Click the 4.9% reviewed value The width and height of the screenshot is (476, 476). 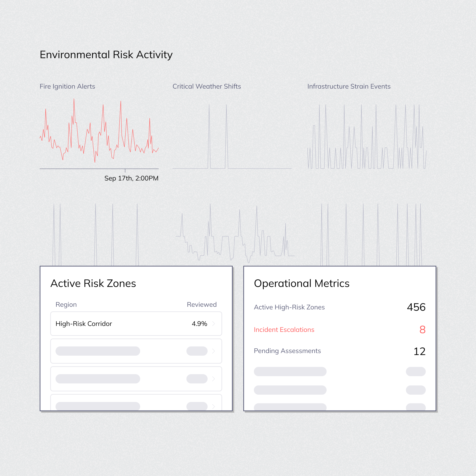tap(199, 324)
